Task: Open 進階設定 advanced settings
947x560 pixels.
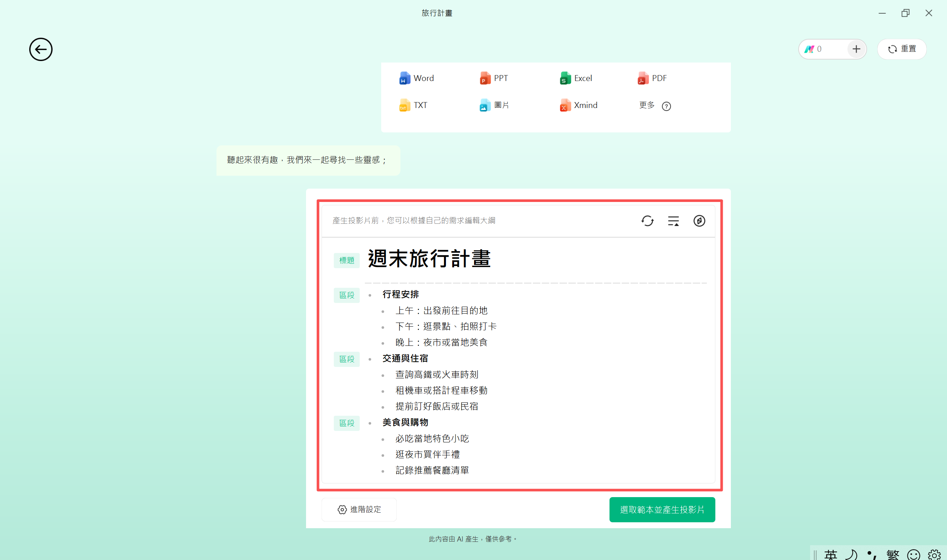Action: tap(359, 509)
